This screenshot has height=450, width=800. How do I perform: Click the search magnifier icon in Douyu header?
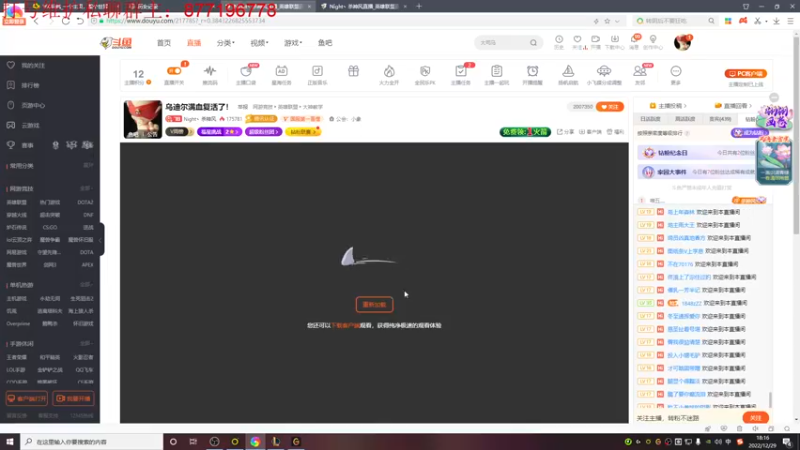(x=533, y=43)
